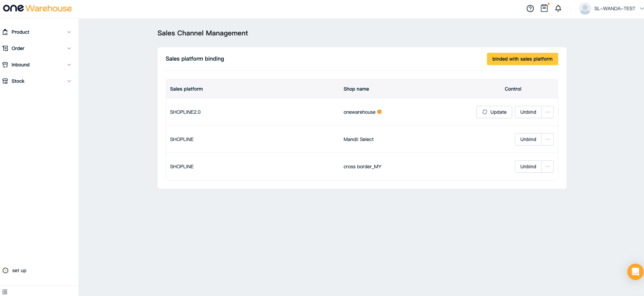Viewport: 644px width, 296px height.
Task: Open more options for cross border_MY row
Action: tap(548, 167)
